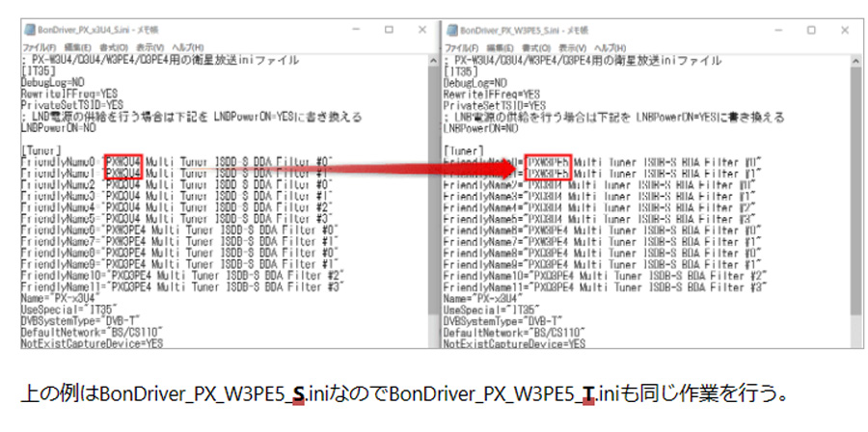The width and height of the screenshot is (868, 432).
Task: Open ファイル(F) menu in the W3PE5_S.ini window
Action: (x=462, y=47)
